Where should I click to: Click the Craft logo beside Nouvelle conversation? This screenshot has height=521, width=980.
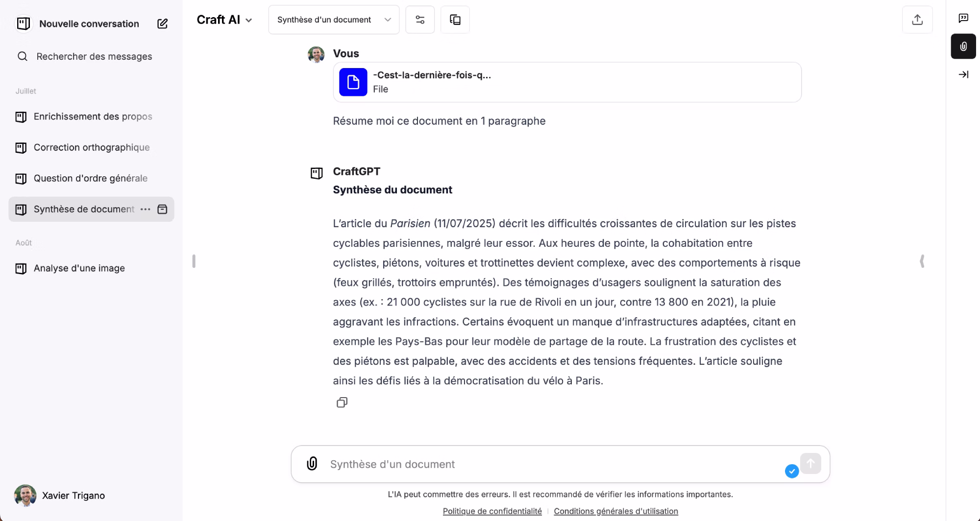24,24
